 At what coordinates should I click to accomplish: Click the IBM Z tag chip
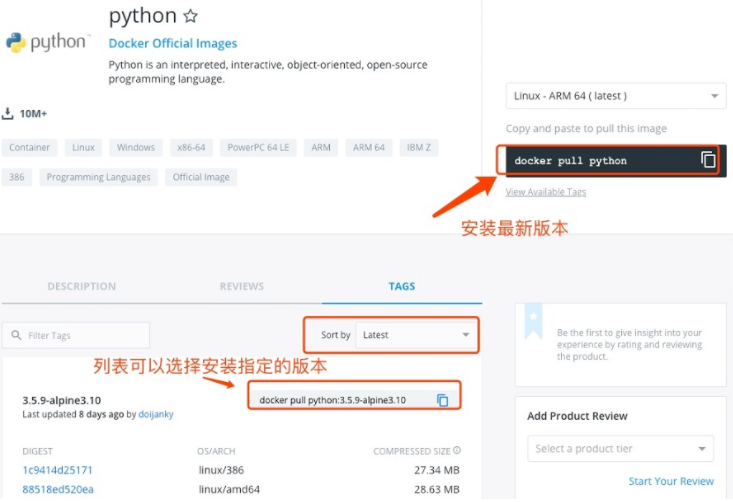pos(419,148)
